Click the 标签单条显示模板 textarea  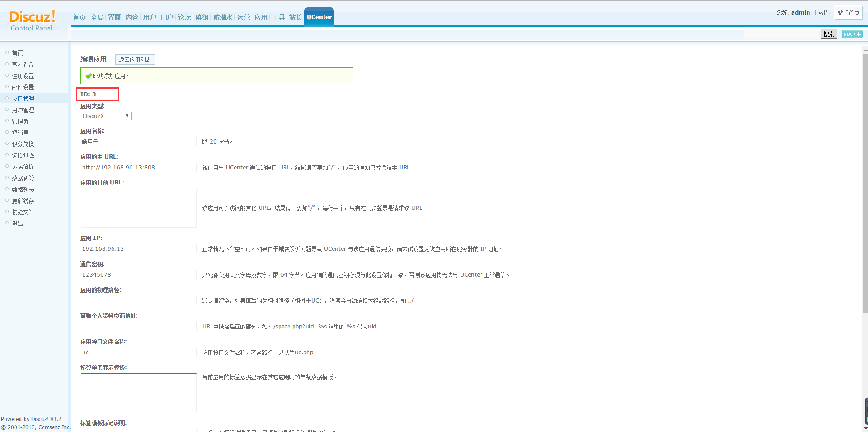point(139,393)
